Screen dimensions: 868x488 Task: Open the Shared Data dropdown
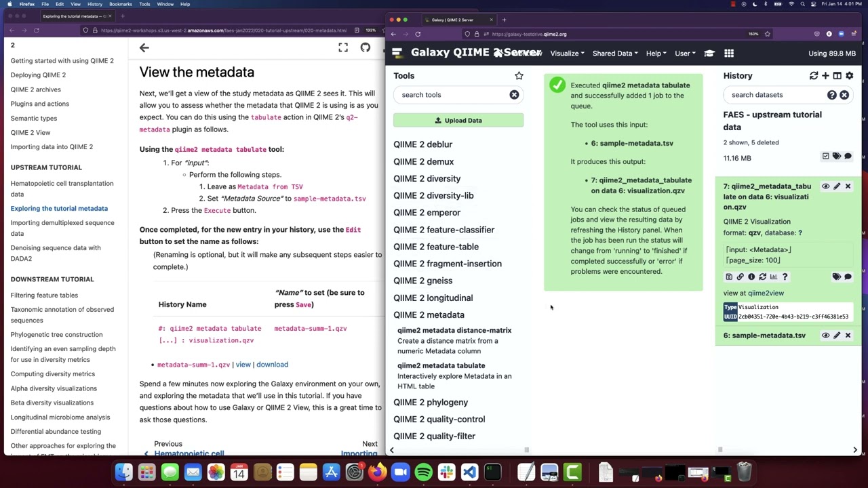coord(615,54)
